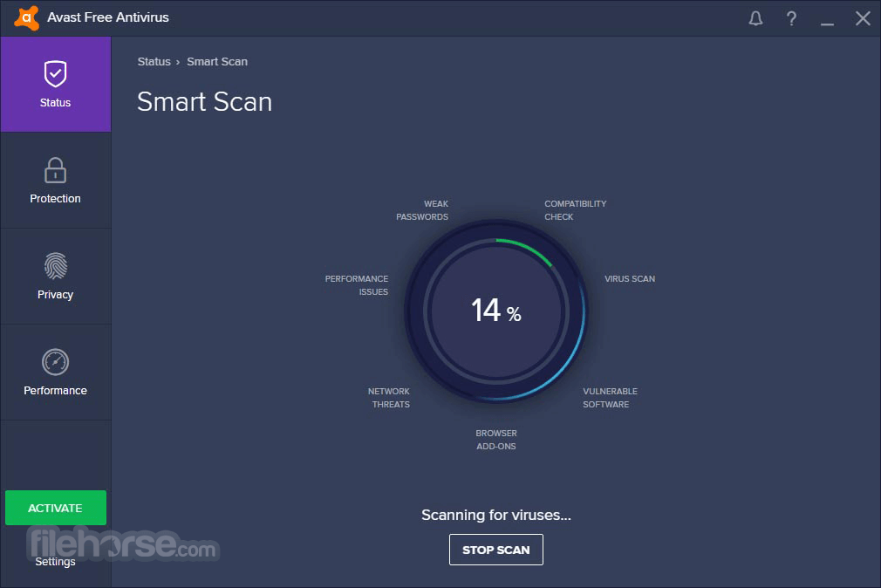Switch to the Privacy section label

click(55, 295)
